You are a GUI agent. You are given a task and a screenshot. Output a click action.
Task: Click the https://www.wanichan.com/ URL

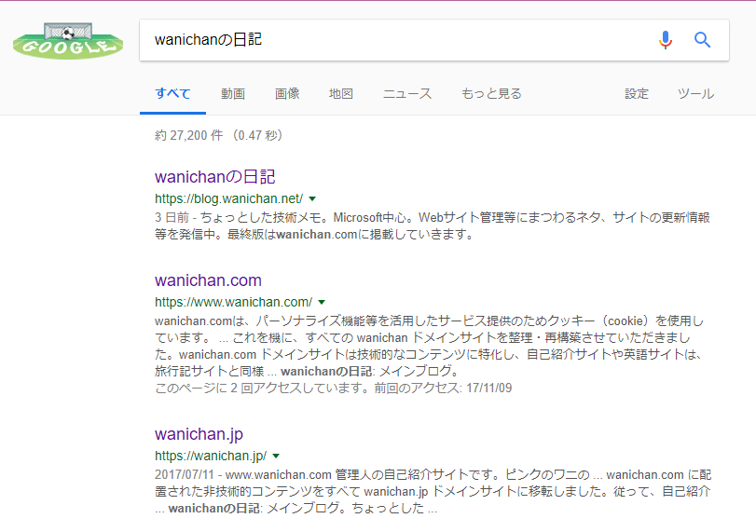[x=233, y=302]
